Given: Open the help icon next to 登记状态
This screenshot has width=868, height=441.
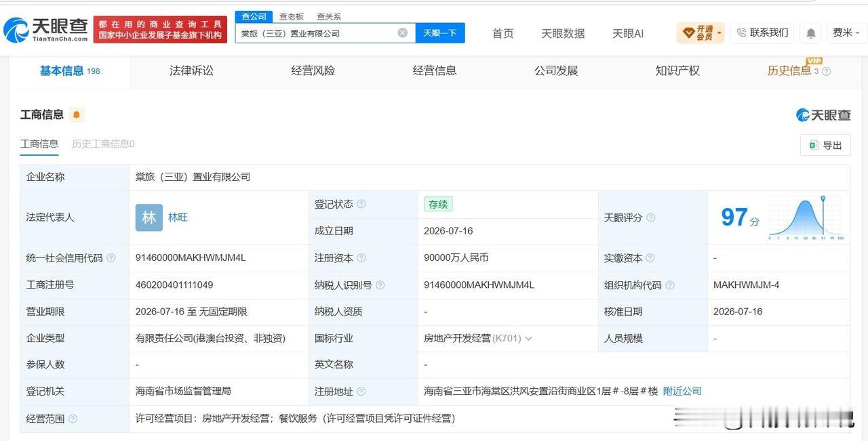Looking at the screenshot, I should pos(361,204).
